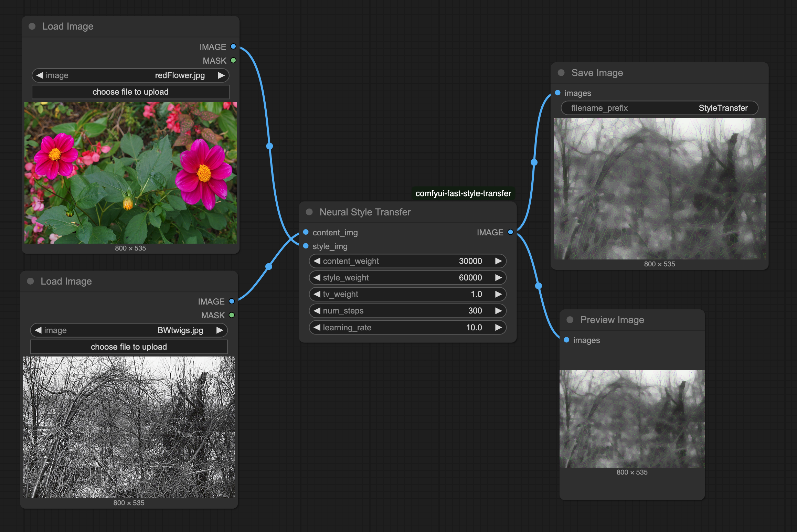
Task: Click the filename_prefix StyleTransfer field
Action: [659, 108]
